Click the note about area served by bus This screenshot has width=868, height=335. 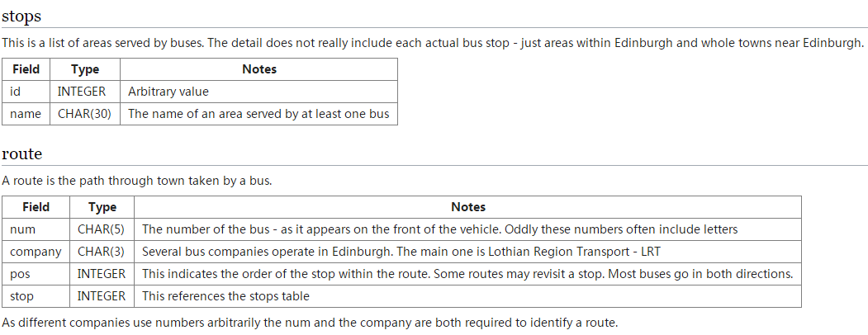(x=259, y=114)
